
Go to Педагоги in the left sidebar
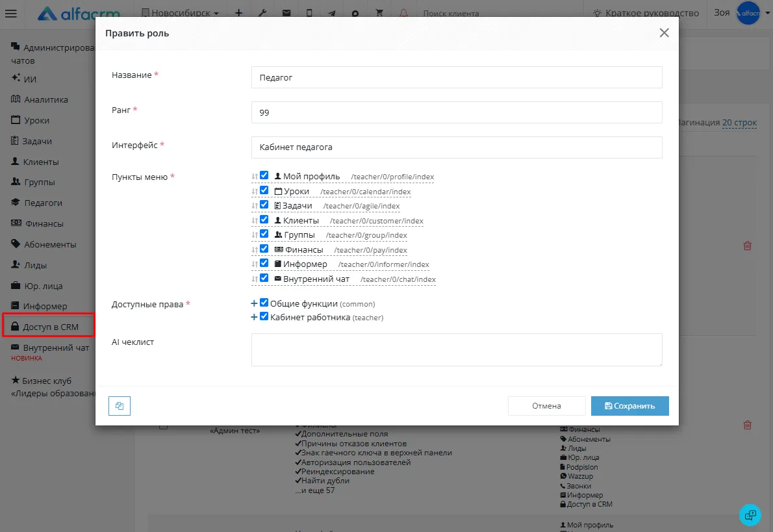36,203
